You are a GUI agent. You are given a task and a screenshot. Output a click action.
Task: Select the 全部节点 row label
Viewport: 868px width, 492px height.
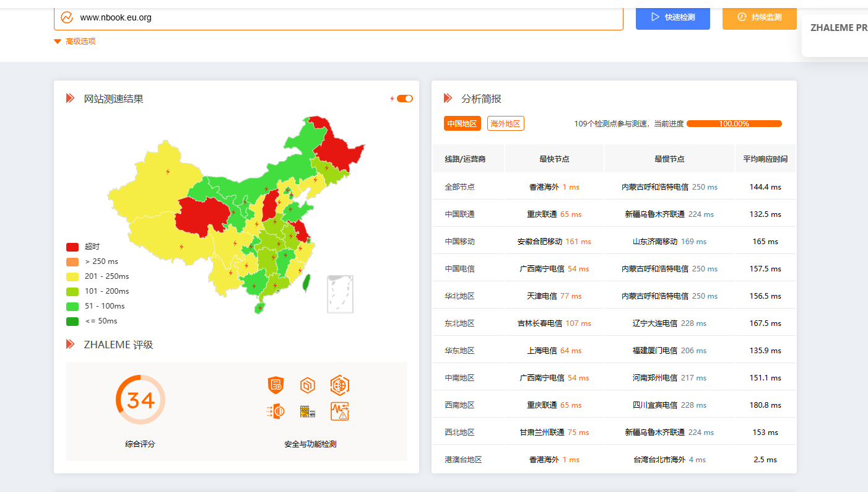pyautogui.click(x=459, y=187)
